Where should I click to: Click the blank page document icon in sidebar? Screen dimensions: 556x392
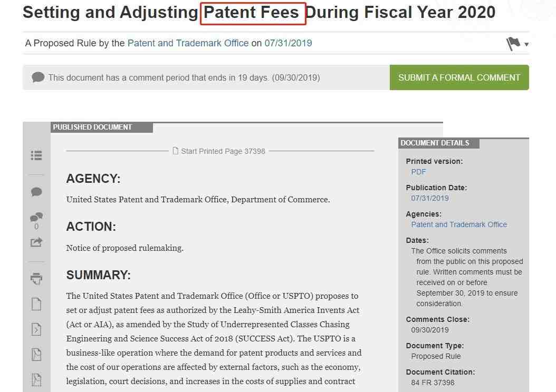click(36, 304)
